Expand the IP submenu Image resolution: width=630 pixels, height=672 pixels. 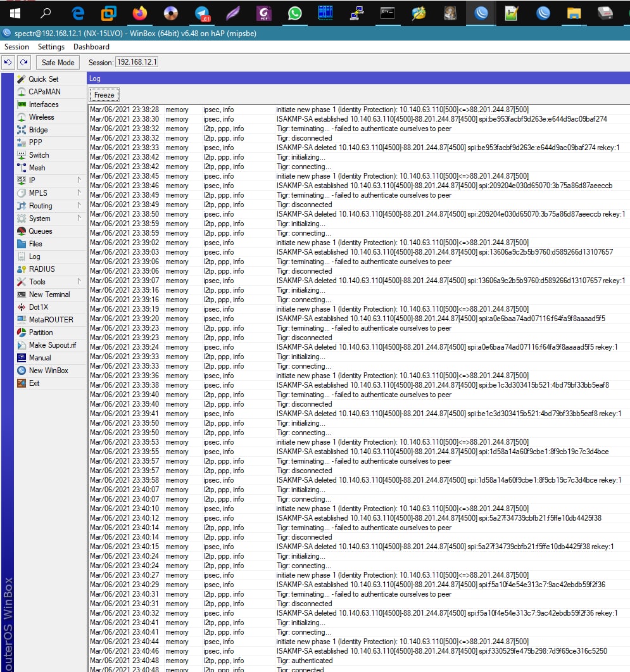point(50,181)
